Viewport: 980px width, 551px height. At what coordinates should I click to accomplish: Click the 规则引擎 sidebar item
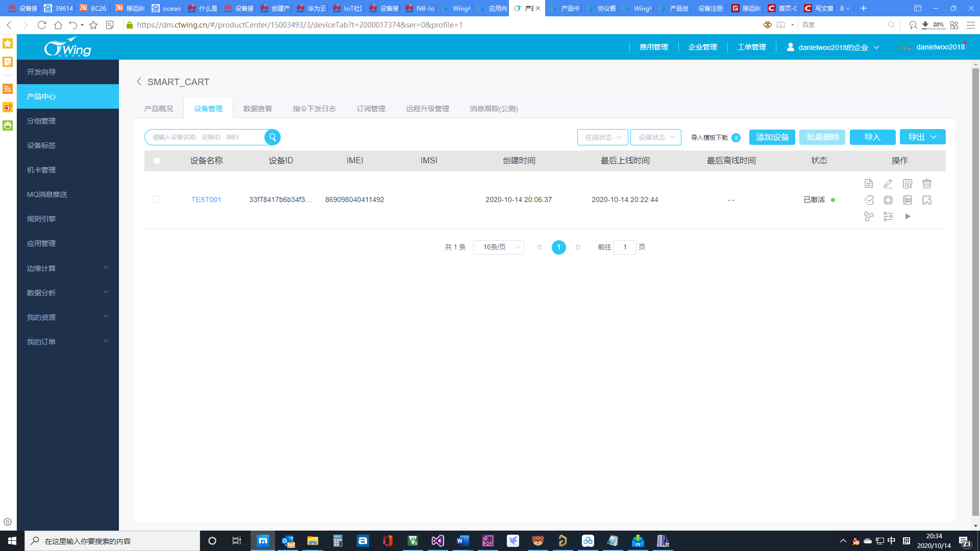42,219
